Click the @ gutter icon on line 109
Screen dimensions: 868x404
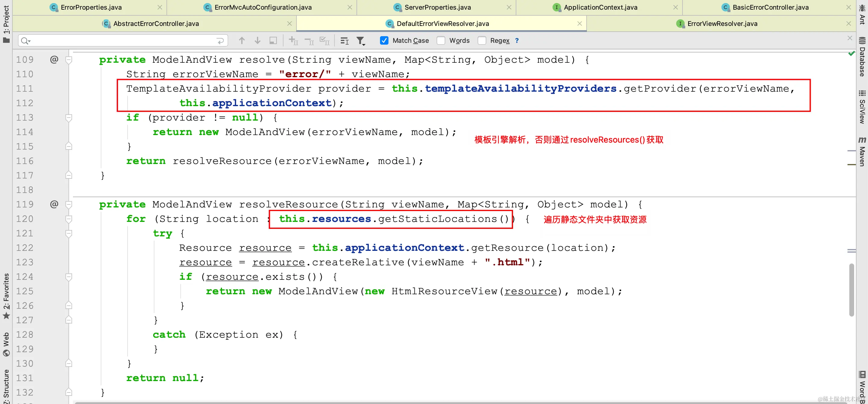54,60
